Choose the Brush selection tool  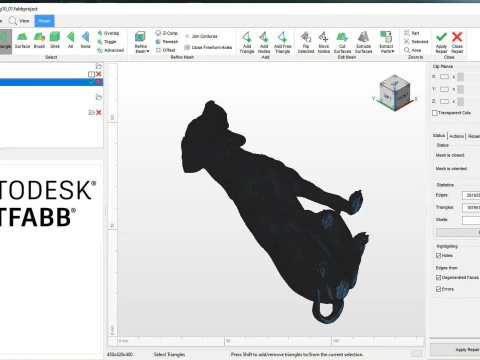[x=39, y=40]
